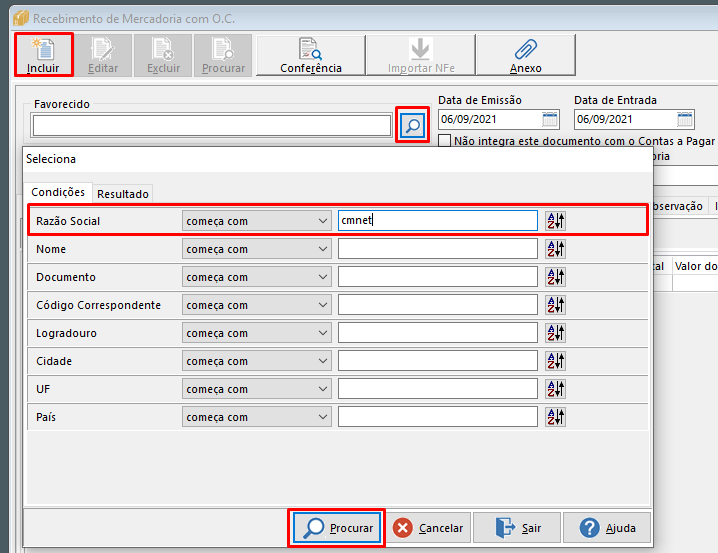Image resolution: width=718 pixels, height=553 pixels.
Task: Click the Excluir toolbar button
Action: click(163, 55)
